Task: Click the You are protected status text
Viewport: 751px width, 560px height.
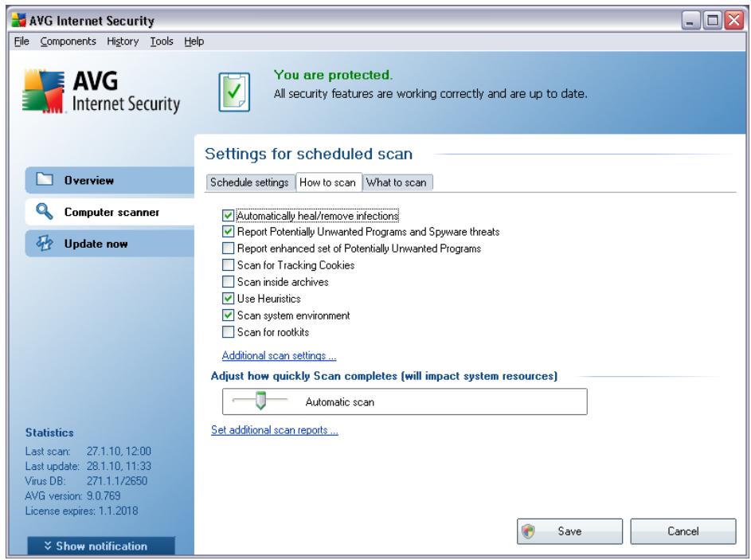Action: coord(334,75)
